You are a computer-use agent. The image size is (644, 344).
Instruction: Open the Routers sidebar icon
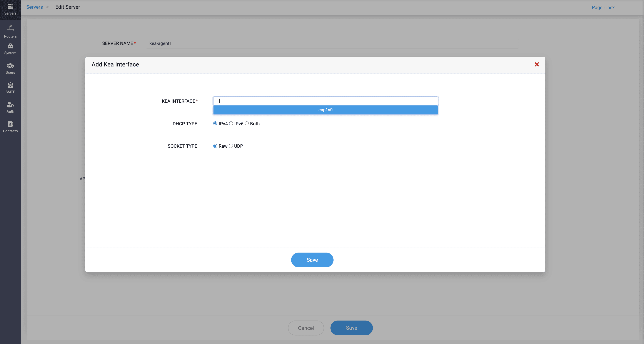(10, 31)
